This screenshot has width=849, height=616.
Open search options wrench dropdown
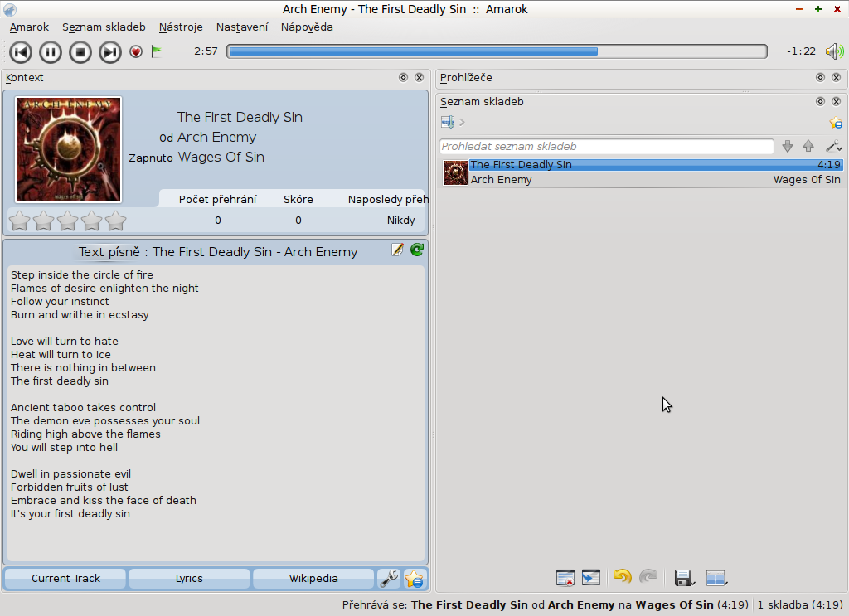833,146
